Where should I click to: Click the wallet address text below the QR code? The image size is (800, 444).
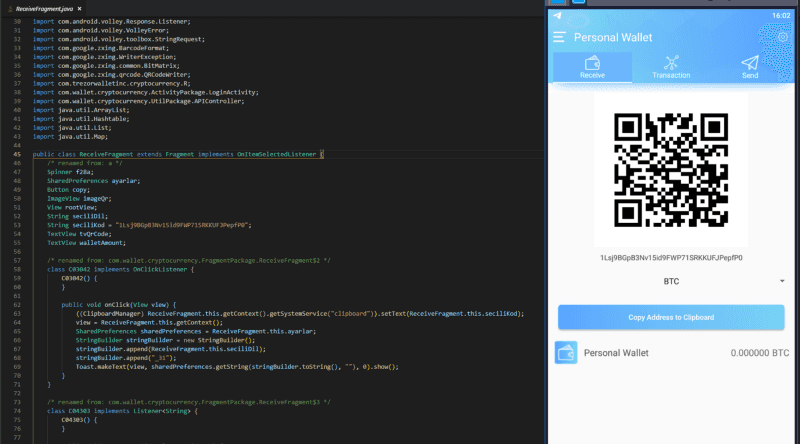coord(671,258)
